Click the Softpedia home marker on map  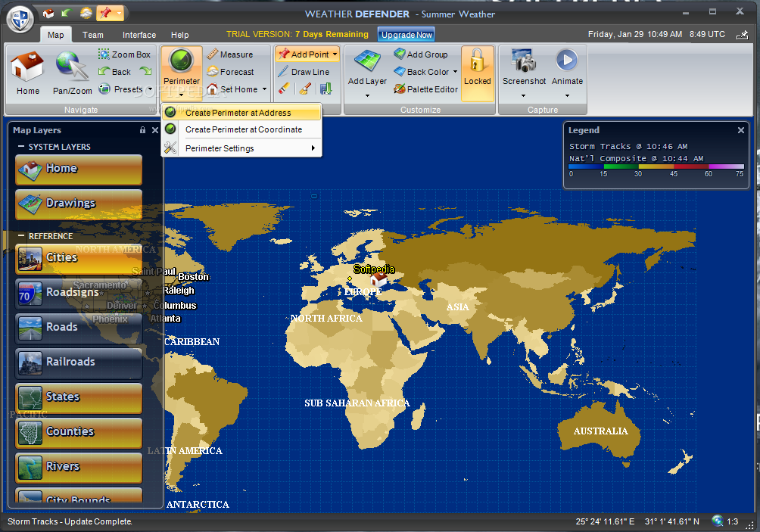[378, 279]
